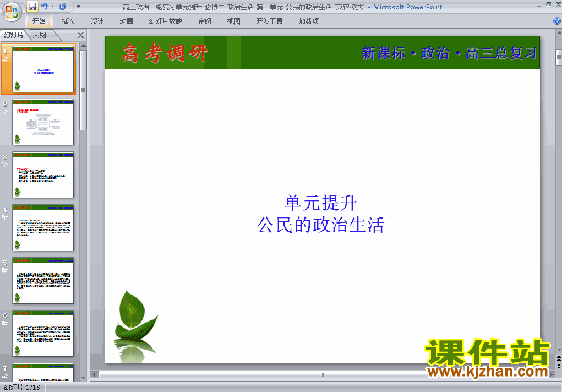Image resolution: width=562 pixels, height=392 pixels.
Task: Go to previous slide with double-up arrow
Action: [x=559, y=358]
